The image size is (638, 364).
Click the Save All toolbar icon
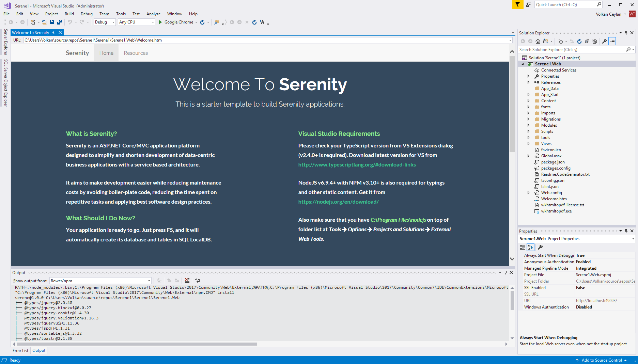pos(60,22)
